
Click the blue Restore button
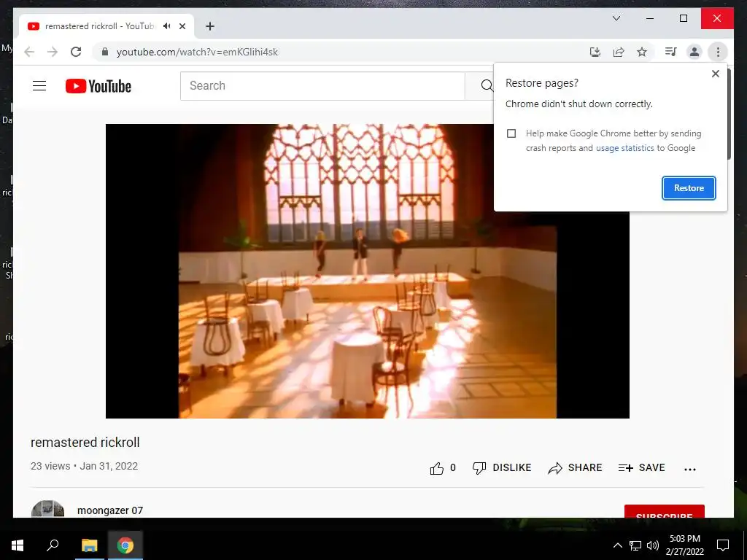pos(689,188)
